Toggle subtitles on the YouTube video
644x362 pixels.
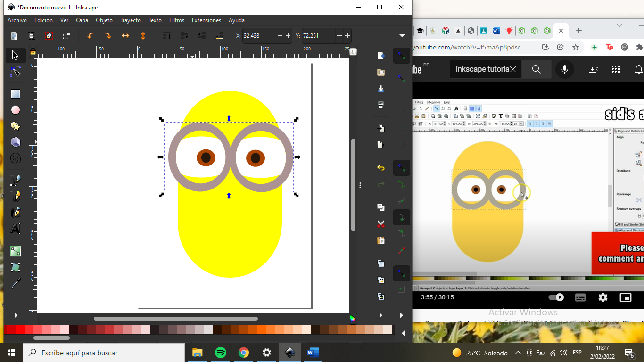point(580,297)
